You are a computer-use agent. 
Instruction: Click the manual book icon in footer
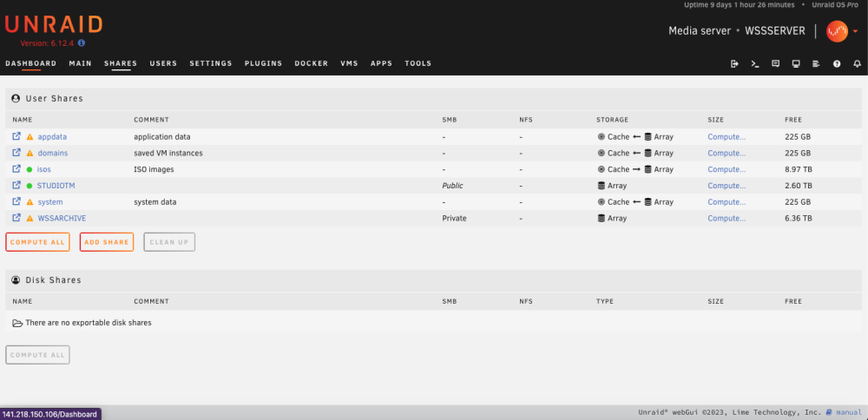[829, 412]
